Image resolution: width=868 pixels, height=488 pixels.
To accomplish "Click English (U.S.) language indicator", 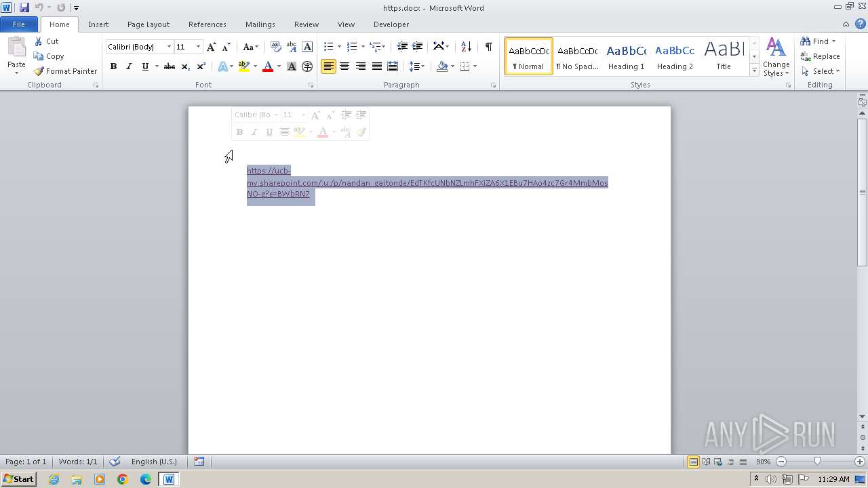I will pyautogui.click(x=154, y=462).
